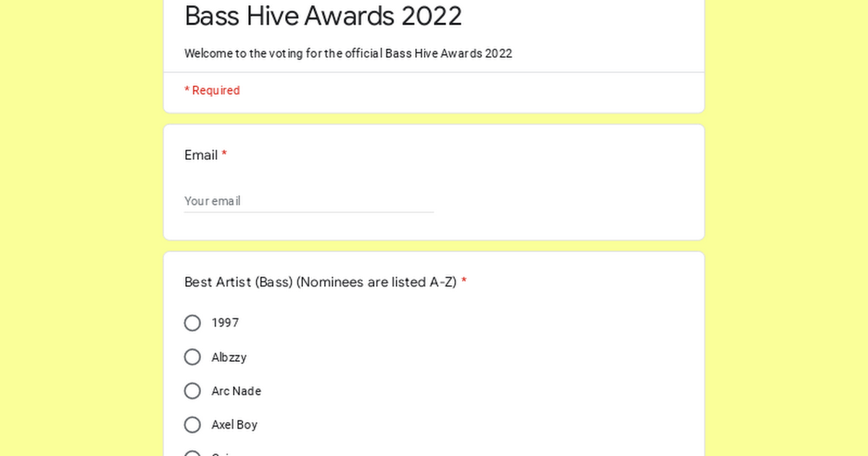Click the red Required notice text
868x456 pixels.
click(x=212, y=90)
